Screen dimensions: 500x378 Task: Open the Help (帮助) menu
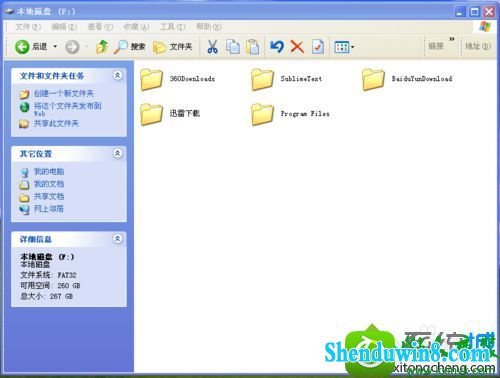(209, 27)
